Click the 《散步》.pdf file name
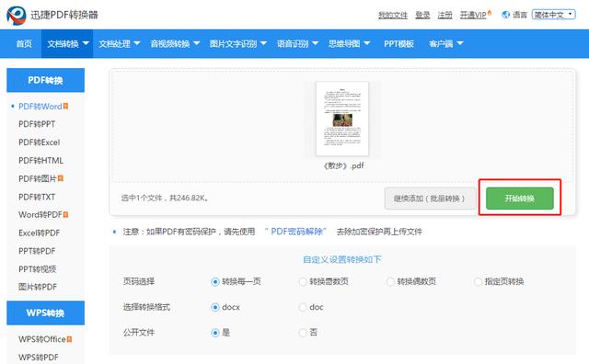This screenshot has height=364, width=589. [x=343, y=165]
